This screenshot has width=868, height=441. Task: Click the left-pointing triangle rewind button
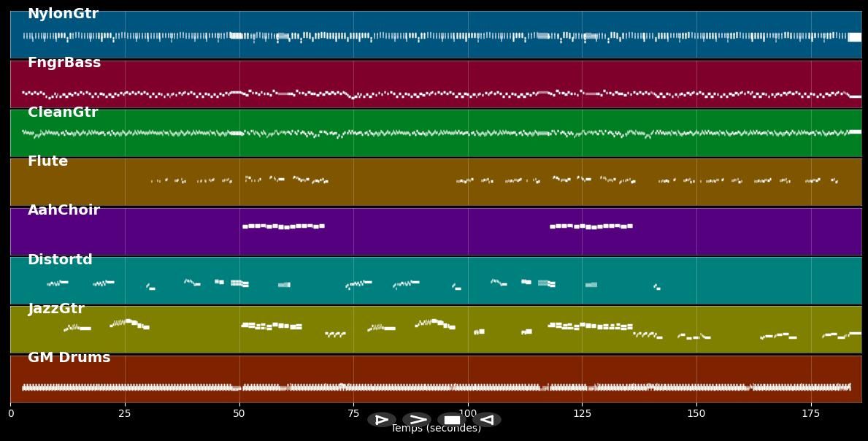tap(487, 420)
